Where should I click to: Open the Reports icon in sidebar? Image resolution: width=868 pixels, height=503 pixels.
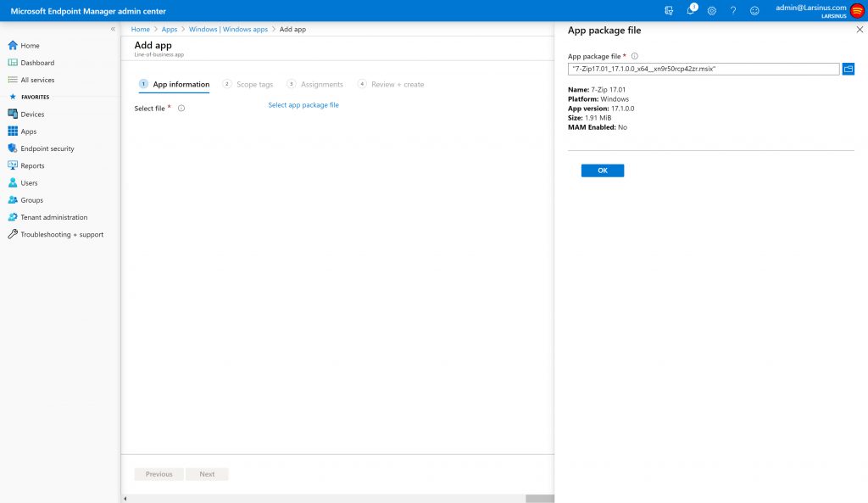13,165
